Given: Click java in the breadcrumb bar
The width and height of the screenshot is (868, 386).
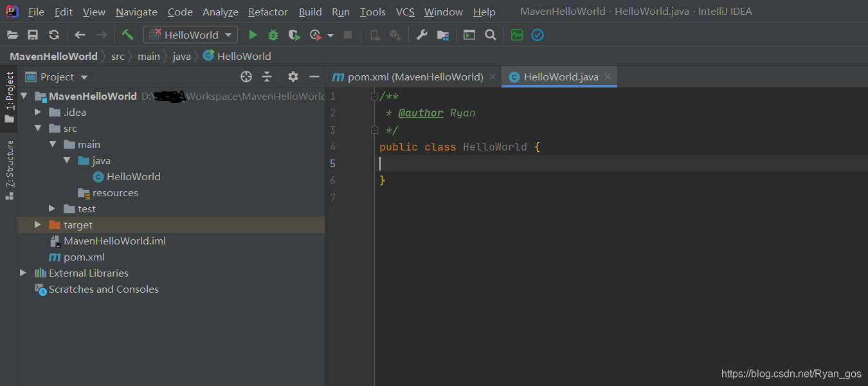Looking at the screenshot, I should [182, 56].
